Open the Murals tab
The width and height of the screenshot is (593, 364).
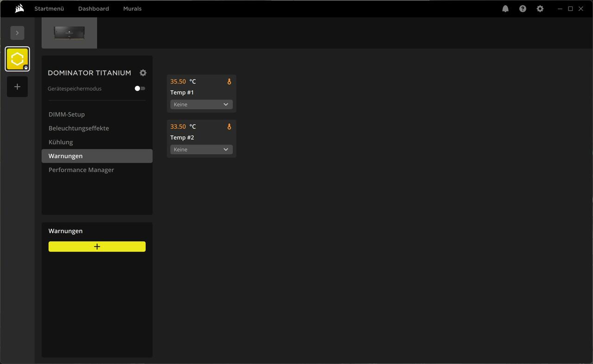(132, 9)
